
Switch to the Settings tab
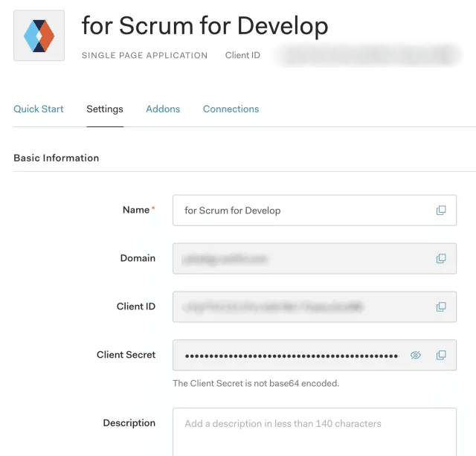[105, 109]
